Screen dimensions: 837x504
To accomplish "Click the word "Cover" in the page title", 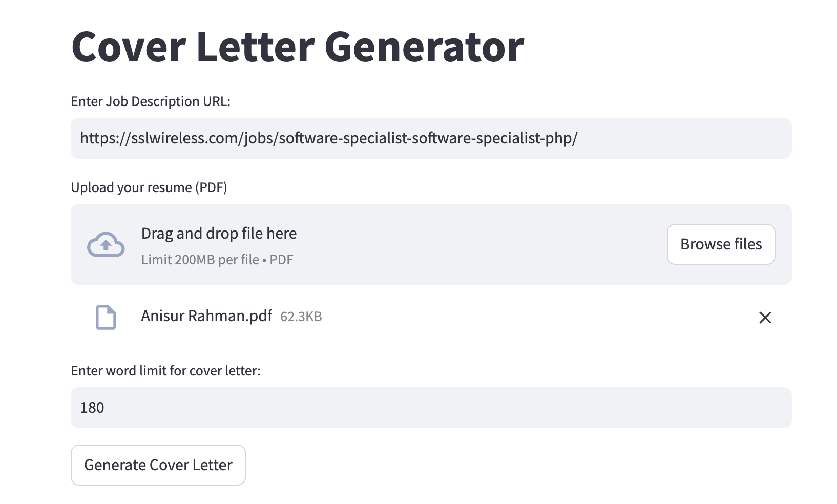I will [129, 47].
